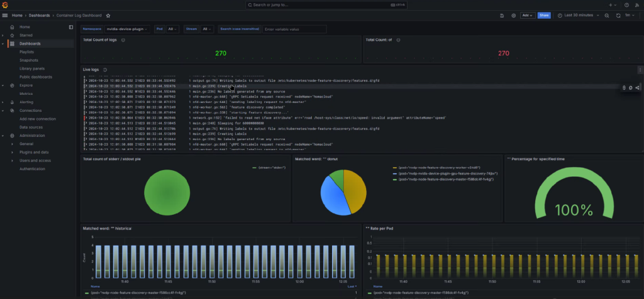Star the Container Log Dashboard

108,15
